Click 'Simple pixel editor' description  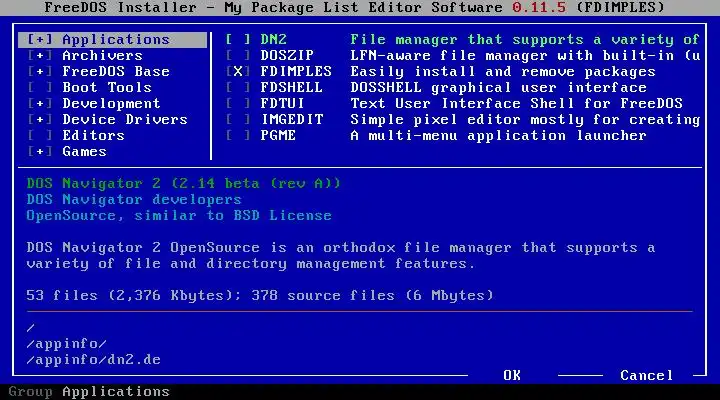tap(525, 120)
